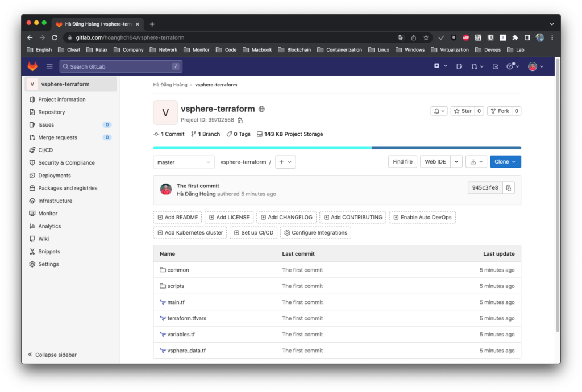This screenshot has width=582, height=392.
Task: Click the commit author's avatar
Action: coord(166,189)
